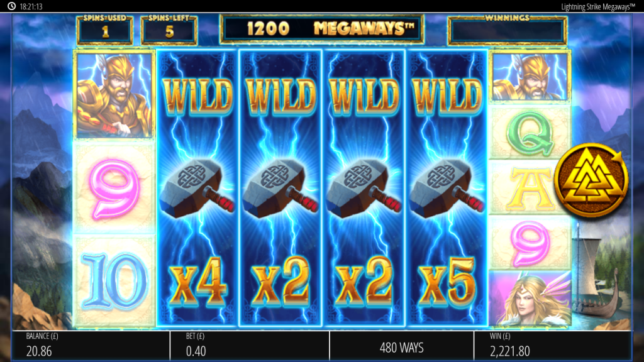The width and height of the screenshot is (644, 362).
Task: Click the pink 9 on the first reel
Action: coord(114,187)
